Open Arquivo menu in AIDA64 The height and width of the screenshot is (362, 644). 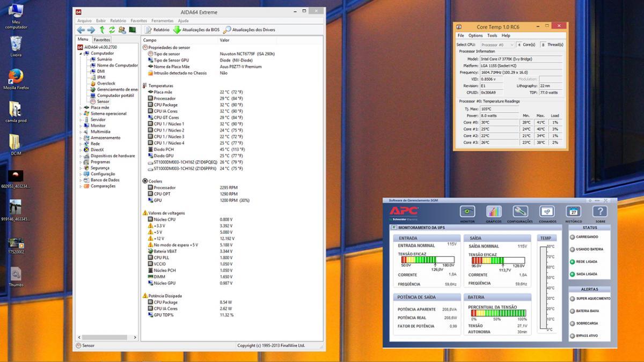[84, 21]
